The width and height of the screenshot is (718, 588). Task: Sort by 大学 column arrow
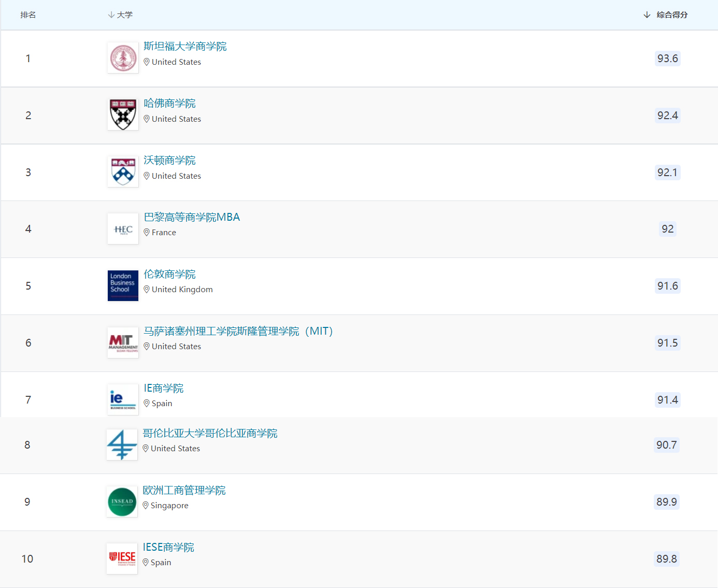pos(111,15)
